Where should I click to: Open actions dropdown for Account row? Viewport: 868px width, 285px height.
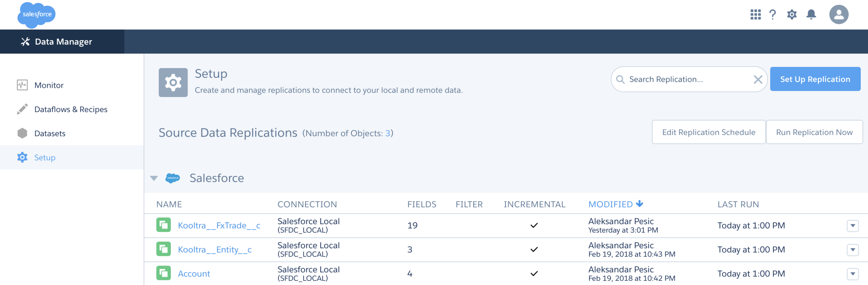click(x=853, y=274)
